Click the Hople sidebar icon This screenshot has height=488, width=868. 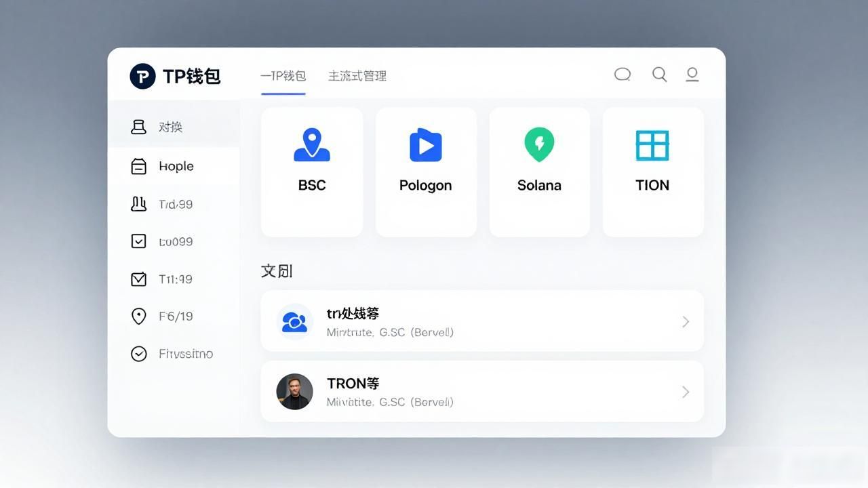point(138,166)
